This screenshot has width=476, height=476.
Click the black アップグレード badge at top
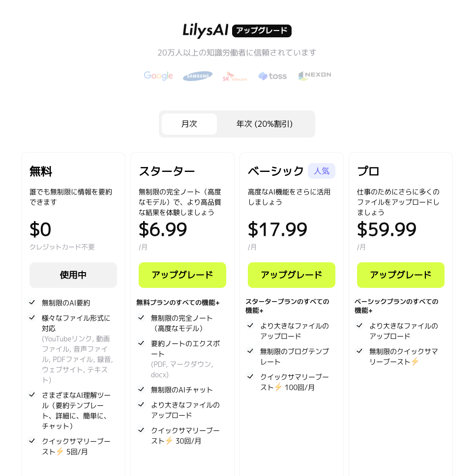coord(262,31)
